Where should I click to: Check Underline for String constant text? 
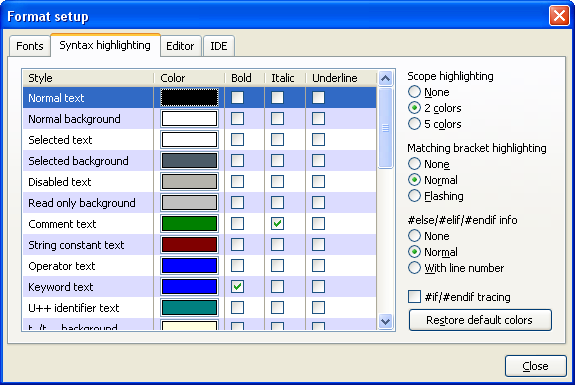[x=318, y=244]
